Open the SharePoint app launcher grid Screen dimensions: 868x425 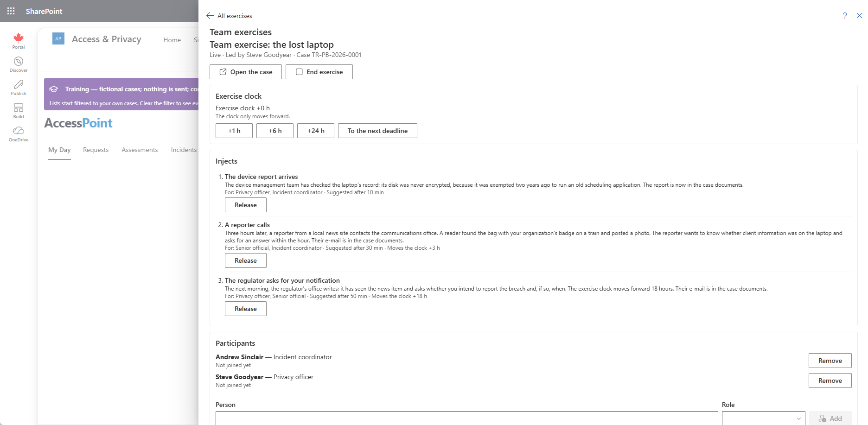11,11
